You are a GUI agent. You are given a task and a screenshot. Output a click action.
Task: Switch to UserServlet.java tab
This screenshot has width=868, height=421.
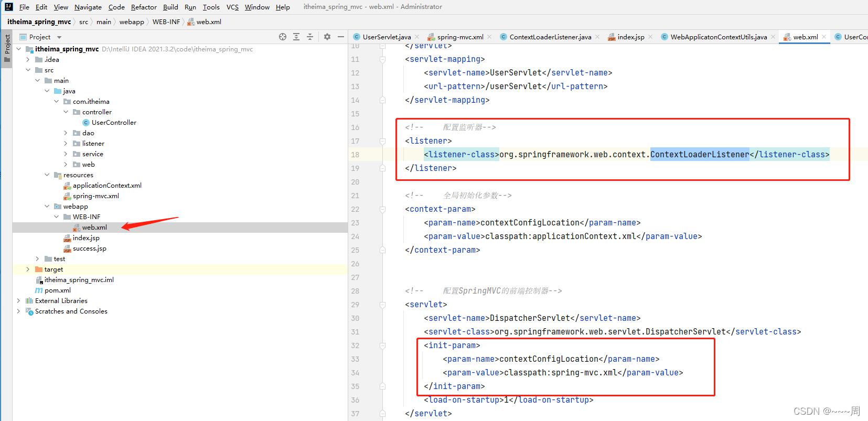pos(387,37)
